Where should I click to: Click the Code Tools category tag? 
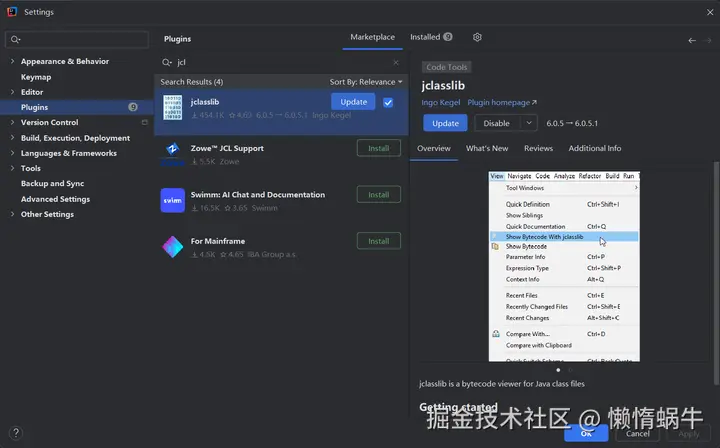coord(446,67)
